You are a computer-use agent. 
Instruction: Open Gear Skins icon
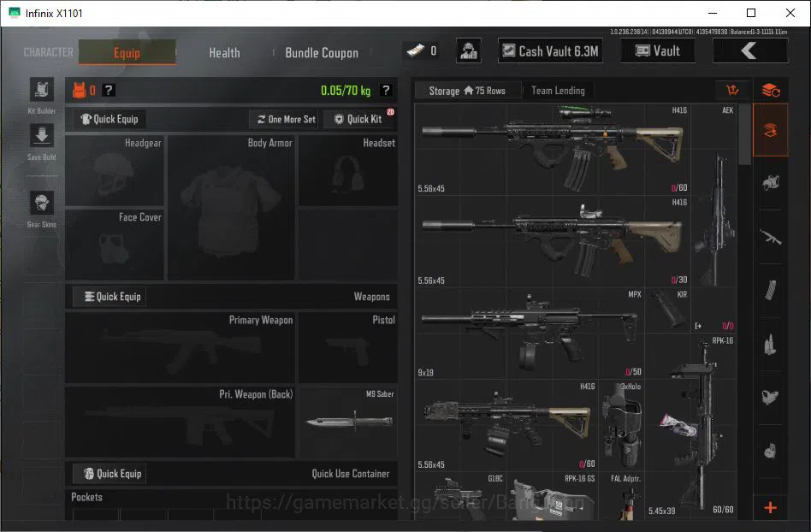click(x=41, y=203)
